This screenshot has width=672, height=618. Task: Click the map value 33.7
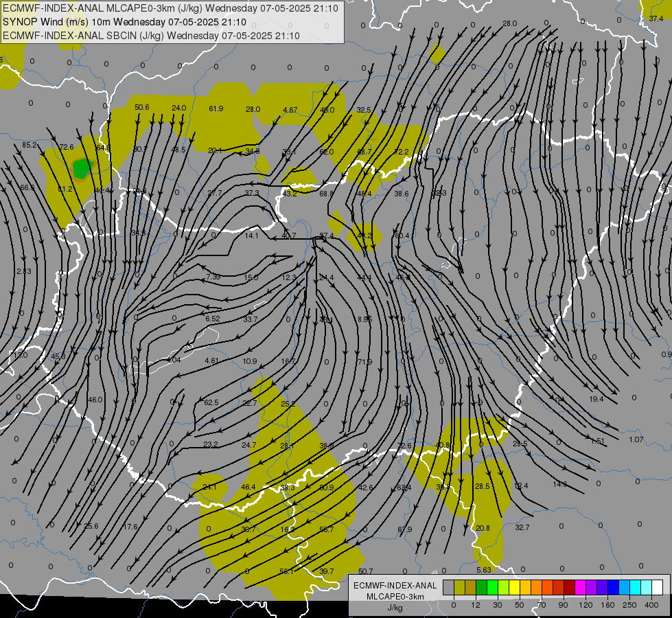[x=251, y=319]
